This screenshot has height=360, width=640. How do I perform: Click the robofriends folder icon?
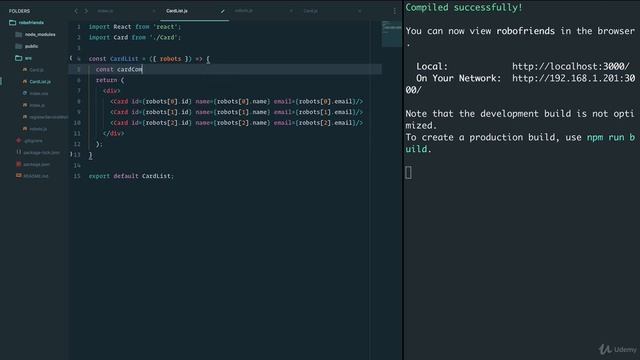[13, 22]
